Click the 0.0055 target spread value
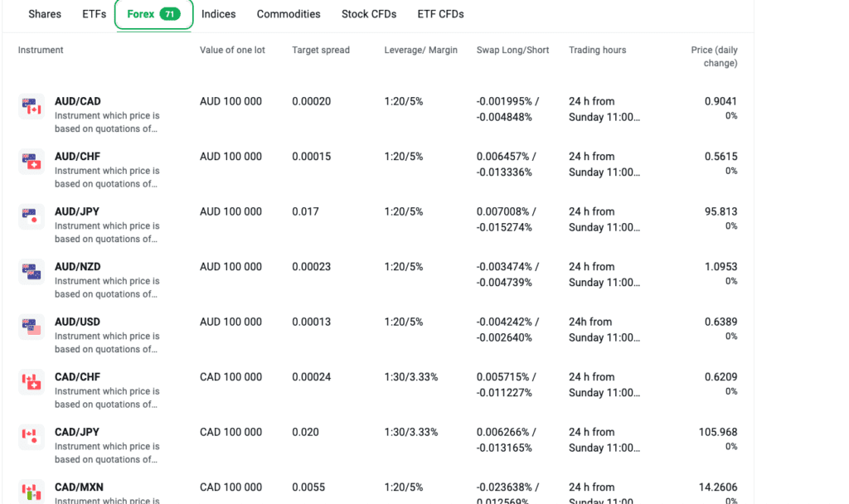Screen dimensions: 849x504 pyautogui.click(x=308, y=487)
